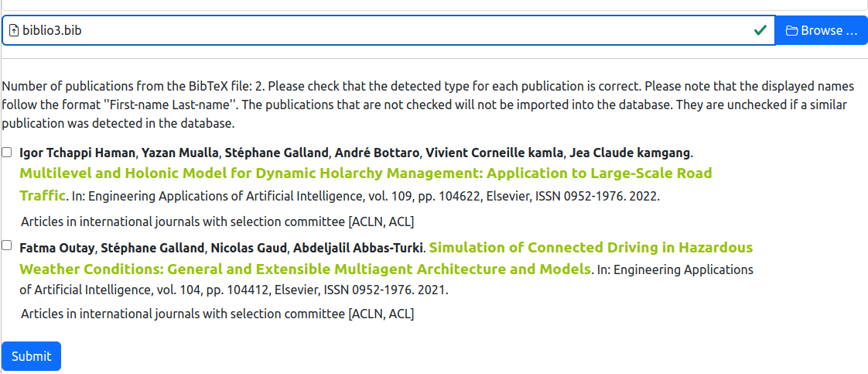The width and height of the screenshot is (868, 374).
Task: Open the Multilevel and Holonic Model title
Action: click(x=365, y=184)
